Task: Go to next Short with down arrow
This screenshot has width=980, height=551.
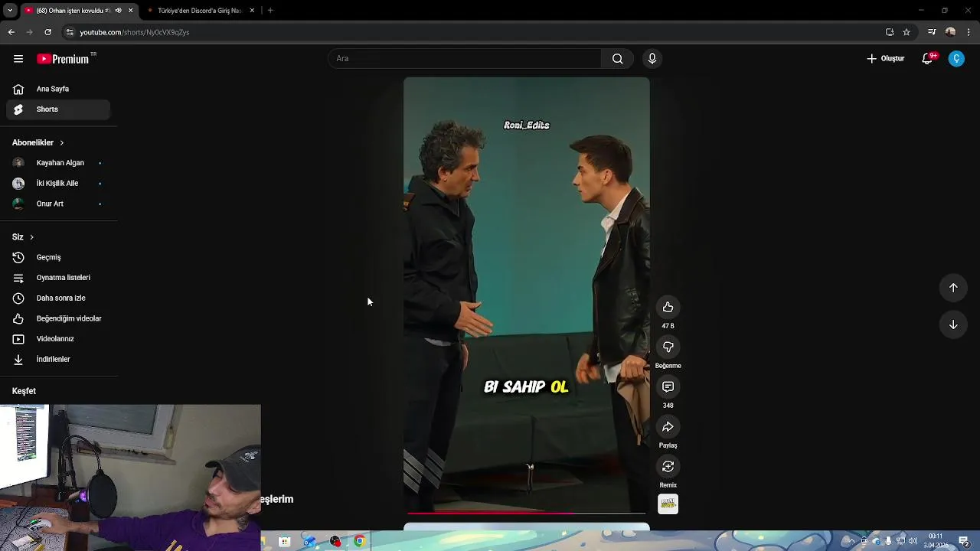Action: pos(953,324)
